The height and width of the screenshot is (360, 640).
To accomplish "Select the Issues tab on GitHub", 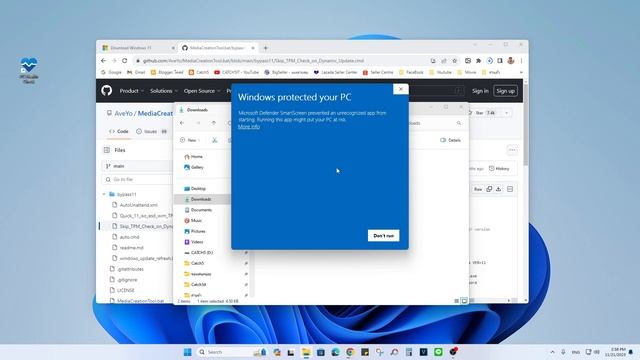I will click(x=151, y=131).
